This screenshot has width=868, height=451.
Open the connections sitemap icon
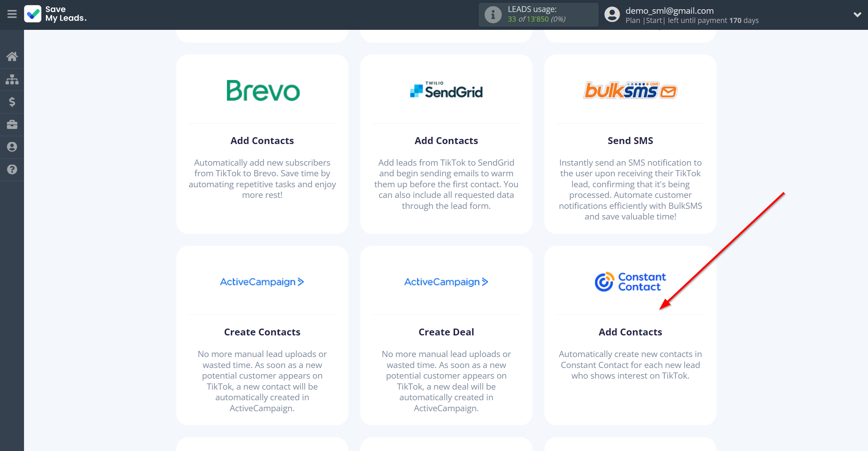[12, 79]
